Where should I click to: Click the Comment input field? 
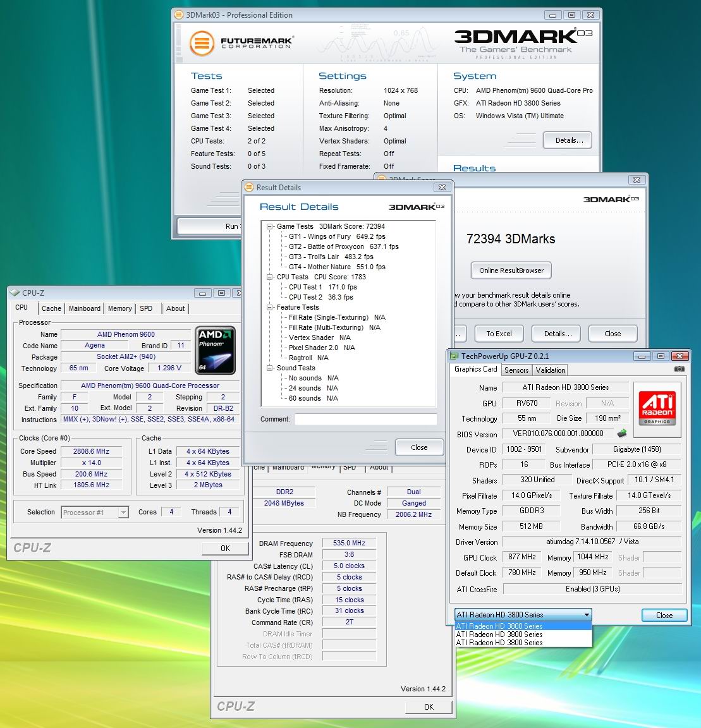365,419
